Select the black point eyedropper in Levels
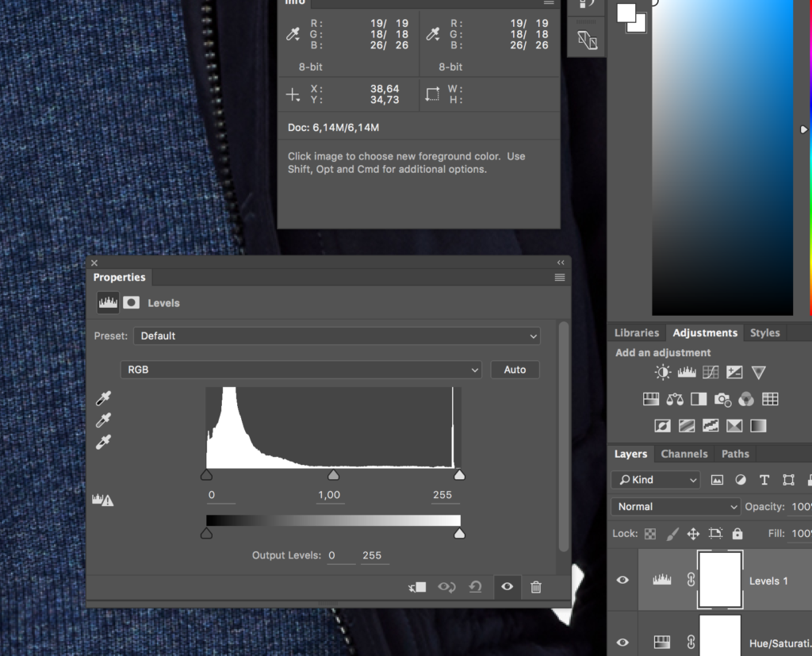The height and width of the screenshot is (656, 812). 103,398
